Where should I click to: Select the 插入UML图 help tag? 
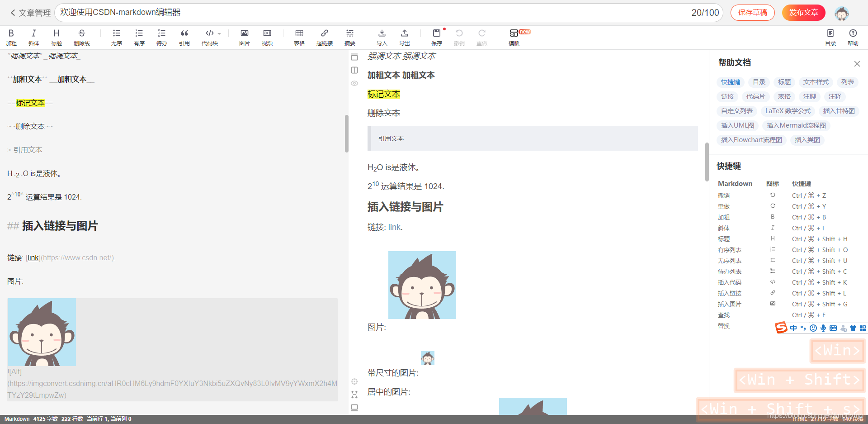(x=738, y=125)
